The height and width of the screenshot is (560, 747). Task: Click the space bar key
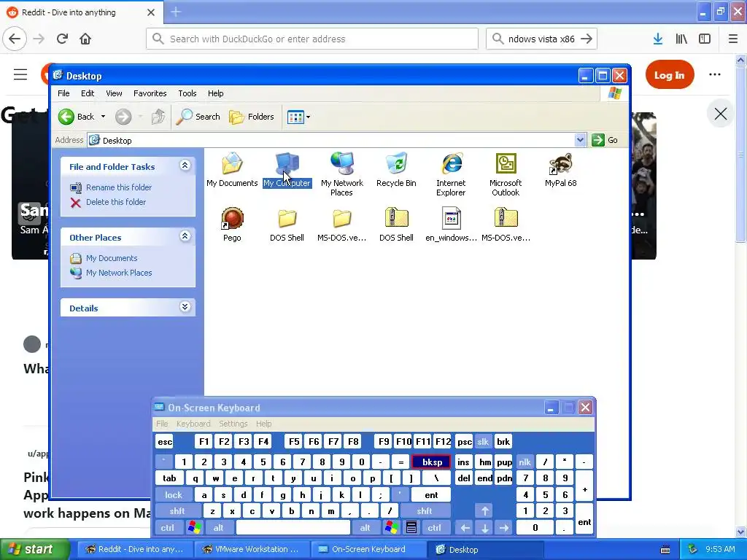293,528
